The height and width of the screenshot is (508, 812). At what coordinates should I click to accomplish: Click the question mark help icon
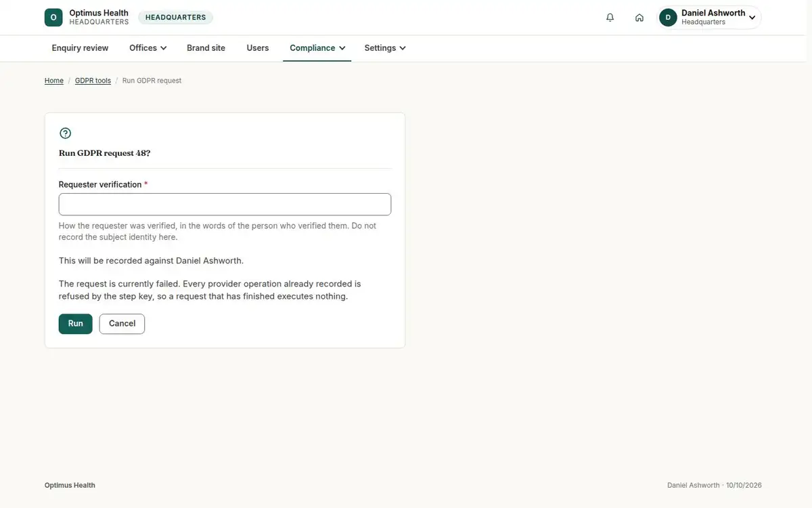coord(65,133)
